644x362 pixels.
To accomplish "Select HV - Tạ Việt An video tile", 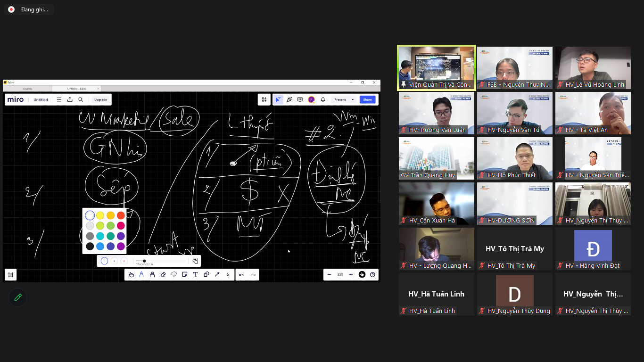I will tap(593, 113).
